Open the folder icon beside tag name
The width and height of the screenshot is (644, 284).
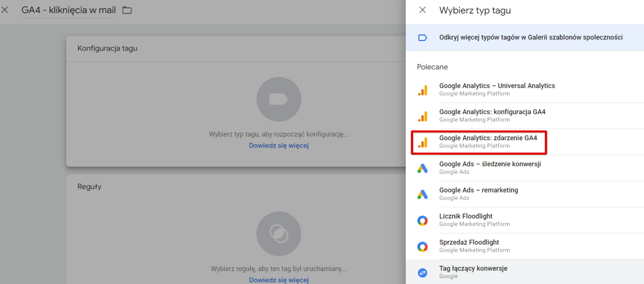point(127,10)
